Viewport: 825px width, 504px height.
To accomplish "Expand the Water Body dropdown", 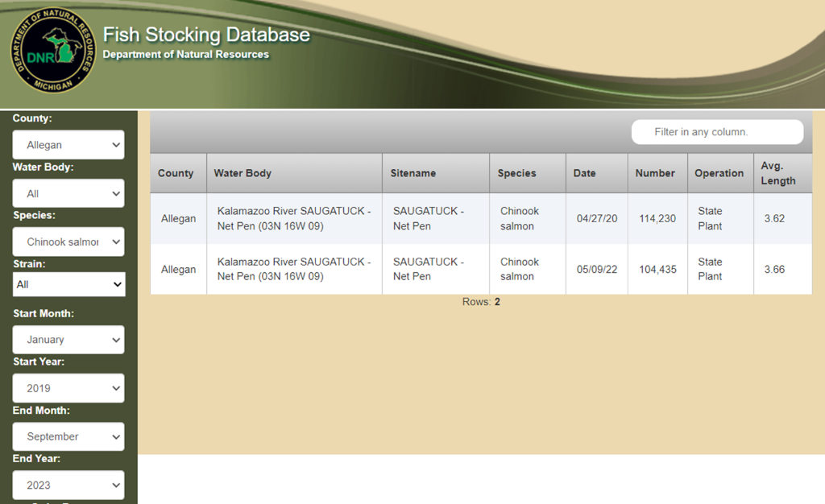I will (x=68, y=193).
